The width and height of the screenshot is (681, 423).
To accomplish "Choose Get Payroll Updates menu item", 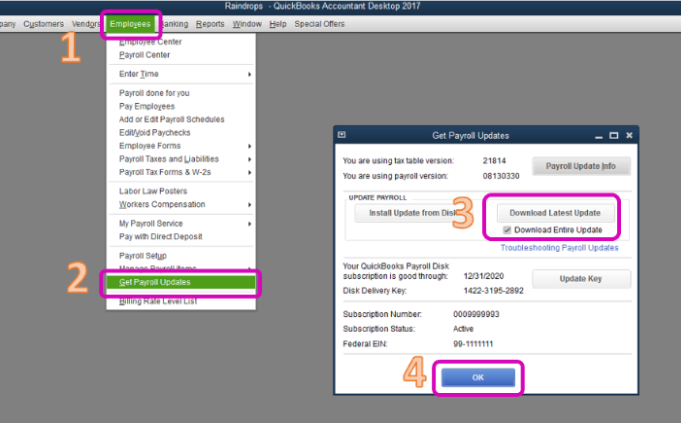I will pos(181,282).
